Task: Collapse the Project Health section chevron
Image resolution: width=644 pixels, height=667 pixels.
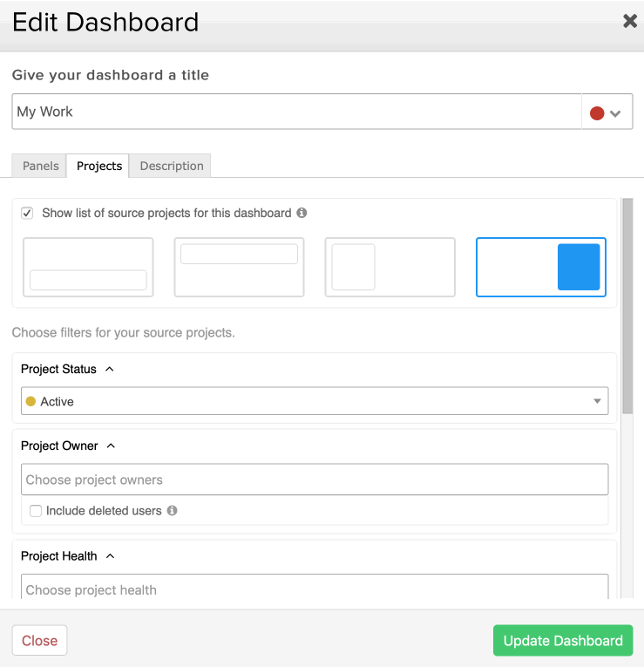Action: pos(110,556)
